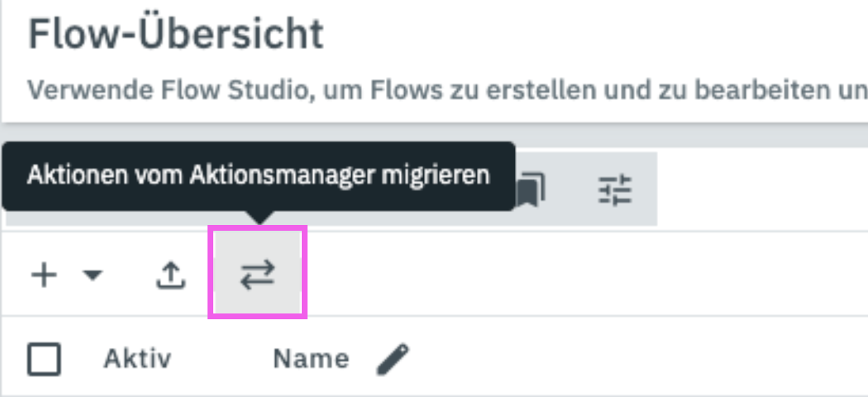
Task: Click the plus icon to create a flow
Action: pos(43,275)
